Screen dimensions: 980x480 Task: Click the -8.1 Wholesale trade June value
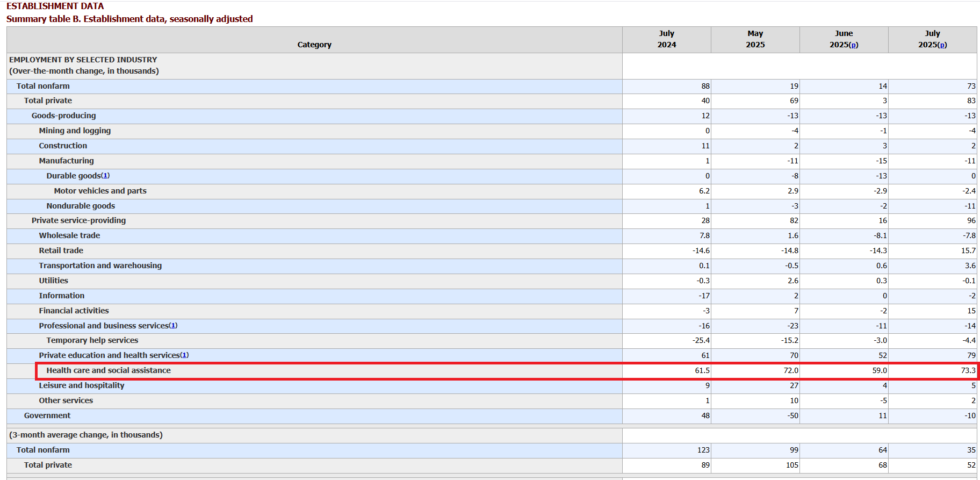point(881,235)
